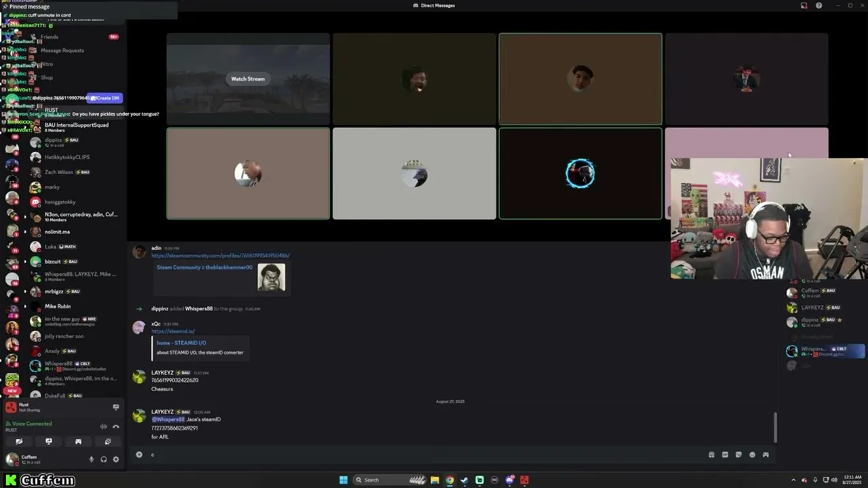The image size is (868, 488).
Task: Open the sticker picker
Action: (x=738, y=455)
